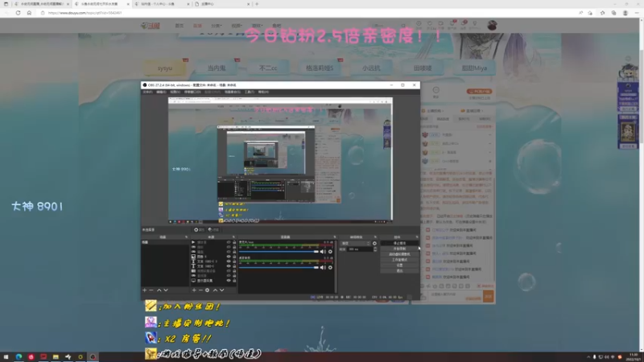Screen dimensions: 644x362
Task: Adjust 麦克风/Aux volume slider
Action: coord(279,252)
